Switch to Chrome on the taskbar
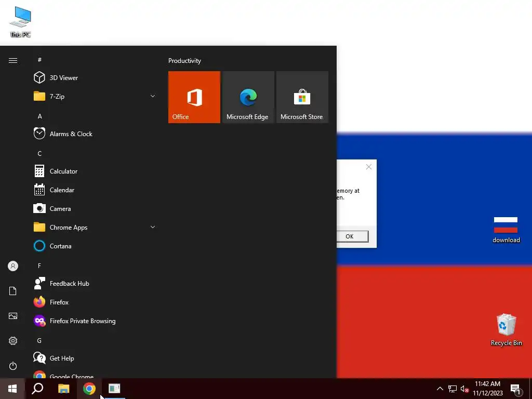 pos(89,389)
